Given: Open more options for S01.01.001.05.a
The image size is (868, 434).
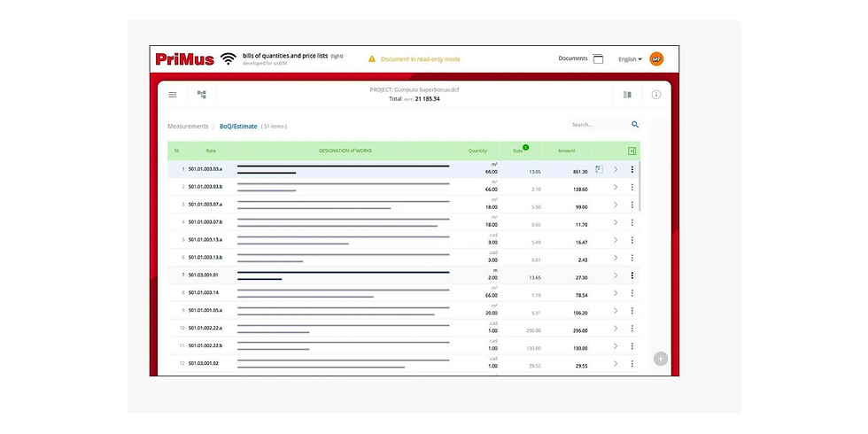Looking at the screenshot, I should point(632,311).
